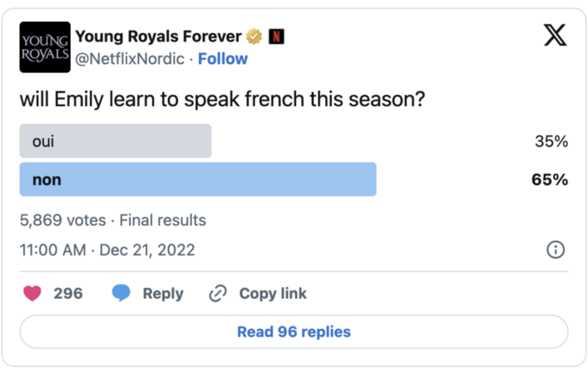Click the Reply label text
Viewport: 588px width, 380px height.
pyautogui.click(x=163, y=294)
